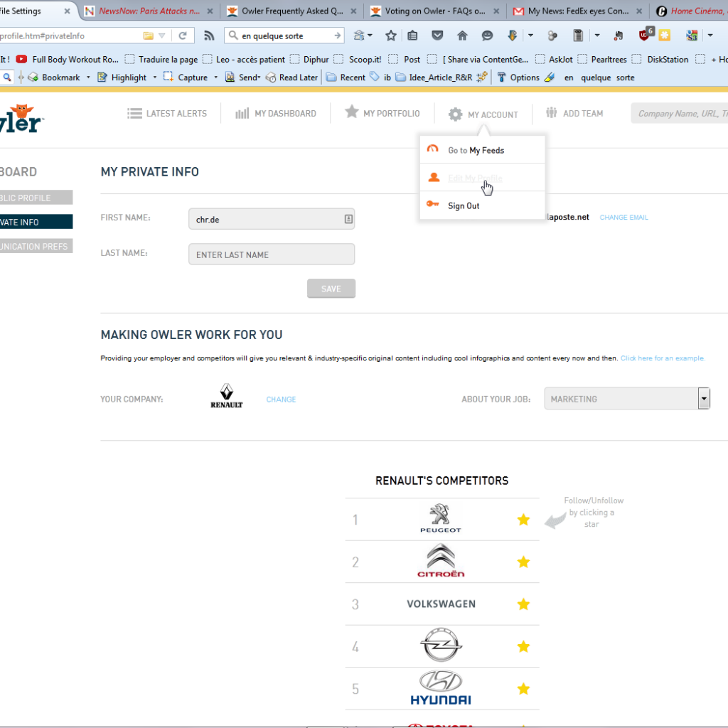The height and width of the screenshot is (728, 728).
Task: Expand the address bar history dropdown arrow
Action: click(x=161, y=36)
